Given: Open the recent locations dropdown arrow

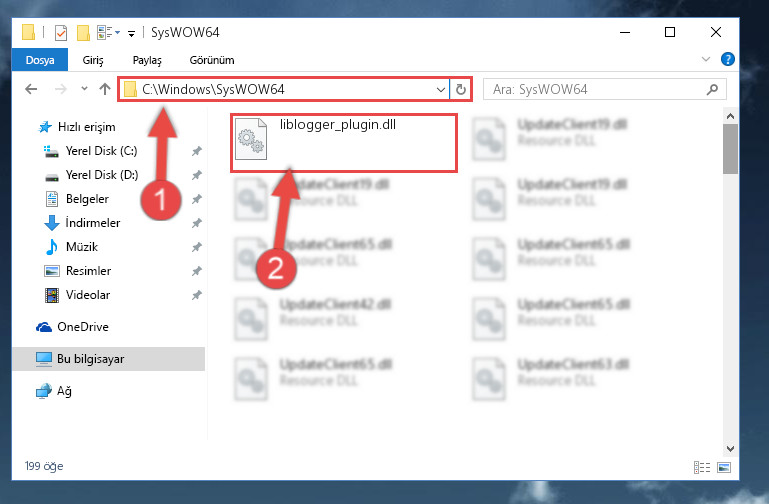Looking at the screenshot, I should pos(84,89).
